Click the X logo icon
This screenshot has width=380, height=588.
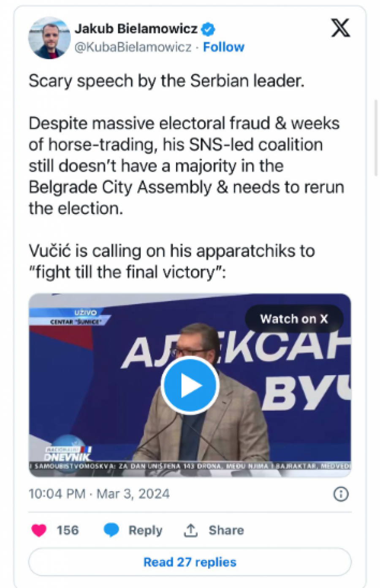tap(340, 29)
